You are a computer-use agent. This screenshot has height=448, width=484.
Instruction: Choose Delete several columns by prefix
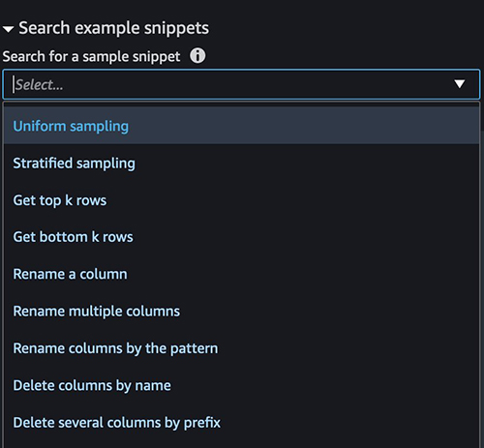point(117,423)
